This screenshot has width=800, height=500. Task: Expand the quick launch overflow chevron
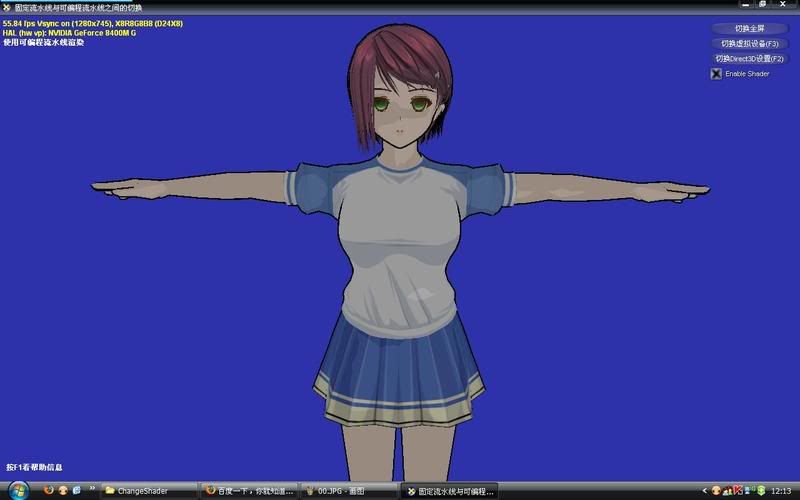(92, 489)
